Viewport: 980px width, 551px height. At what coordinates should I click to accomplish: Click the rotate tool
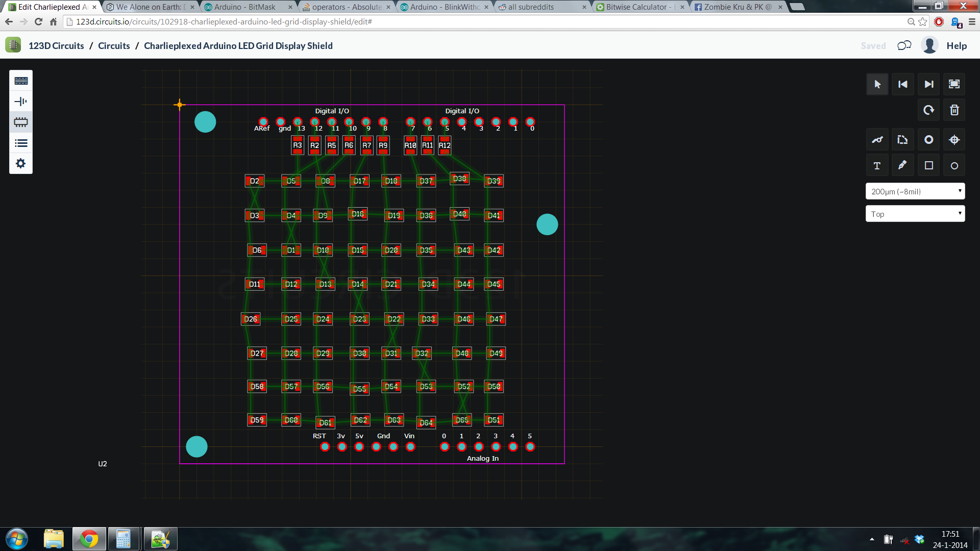pos(928,110)
